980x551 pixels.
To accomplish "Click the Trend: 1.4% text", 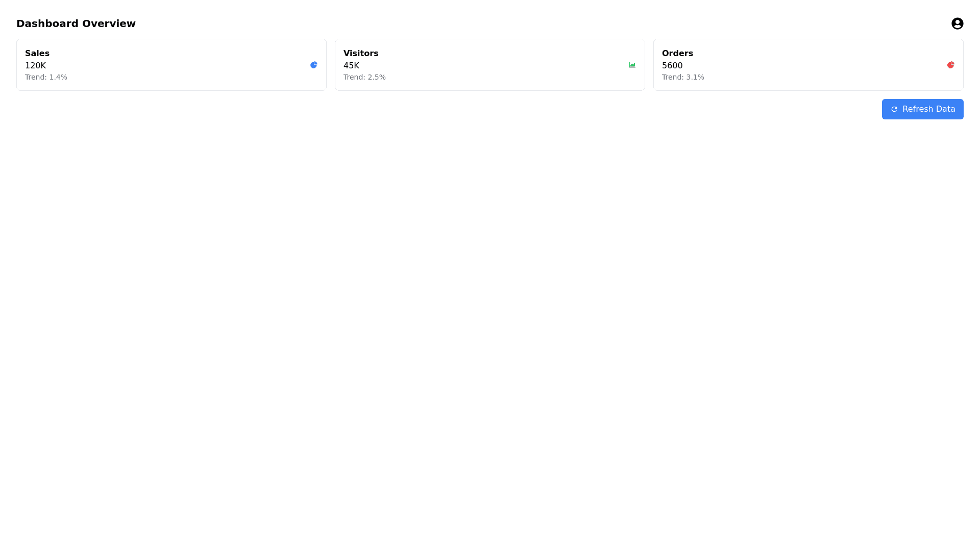I will click(46, 77).
